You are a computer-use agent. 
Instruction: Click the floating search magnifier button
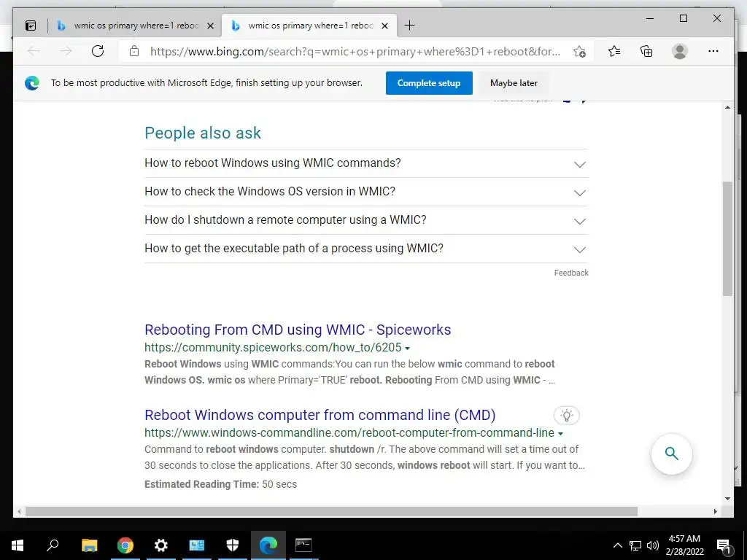pyautogui.click(x=671, y=454)
